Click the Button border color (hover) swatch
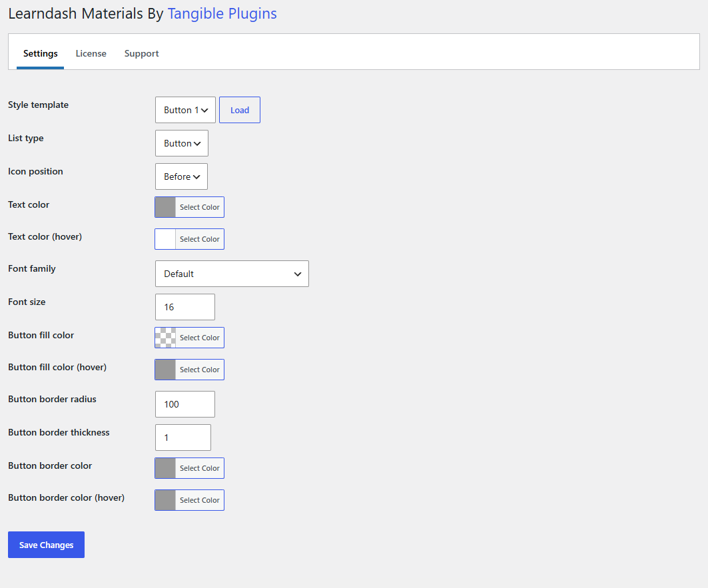 [x=165, y=500]
